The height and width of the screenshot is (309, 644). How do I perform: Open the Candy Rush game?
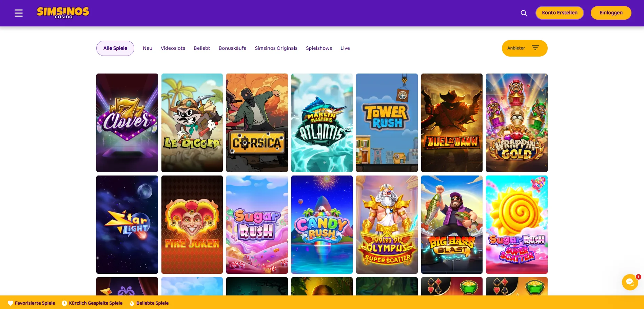[x=322, y=225]
